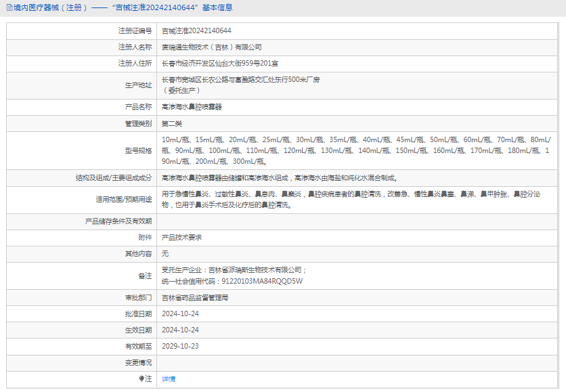Click the 注册证编号 label cell

tap(135, 31)
